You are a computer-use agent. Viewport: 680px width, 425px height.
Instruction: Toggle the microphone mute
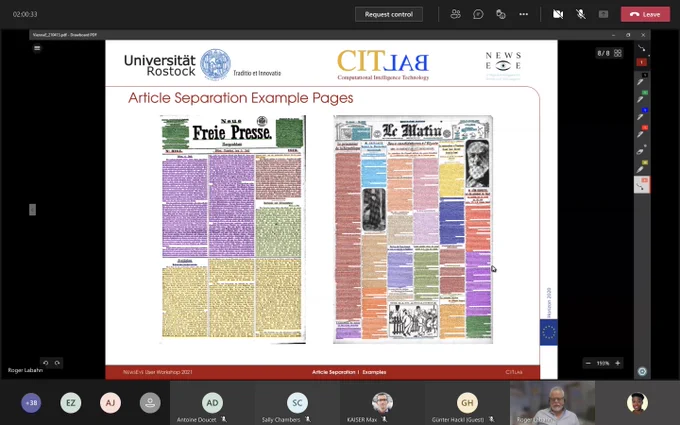[x=581, y=14]
